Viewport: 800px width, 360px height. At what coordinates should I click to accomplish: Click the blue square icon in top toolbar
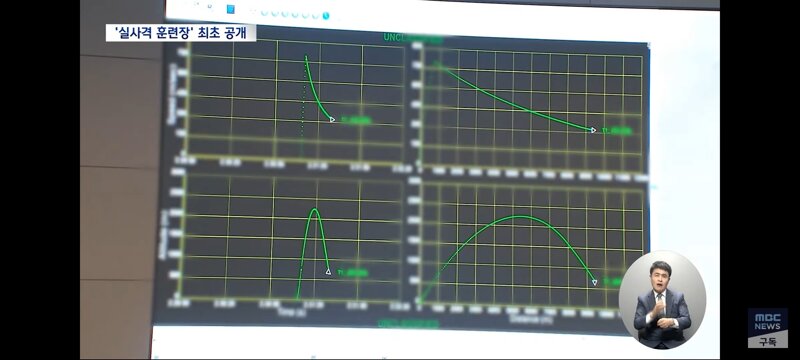(x=231, y=9)
